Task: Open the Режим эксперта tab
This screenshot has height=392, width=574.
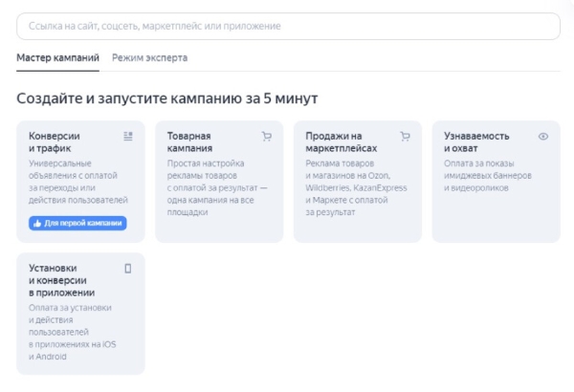Action: [x=150, y=57]
